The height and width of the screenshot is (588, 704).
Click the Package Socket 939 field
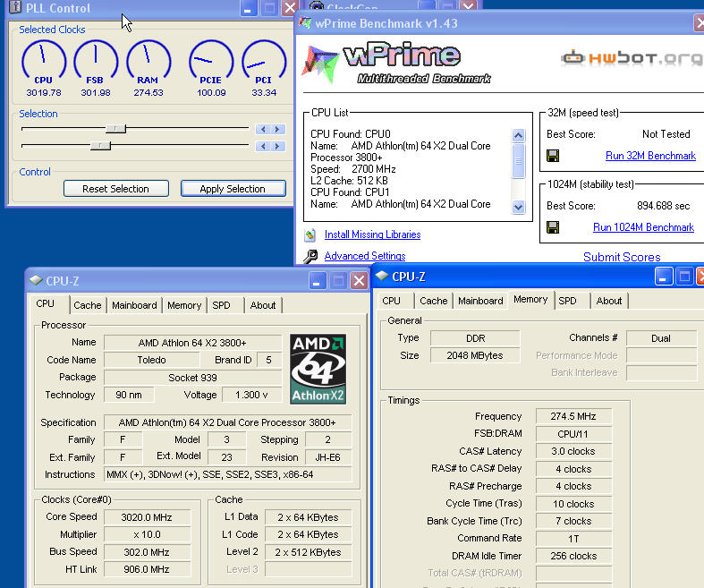[192, 378]
